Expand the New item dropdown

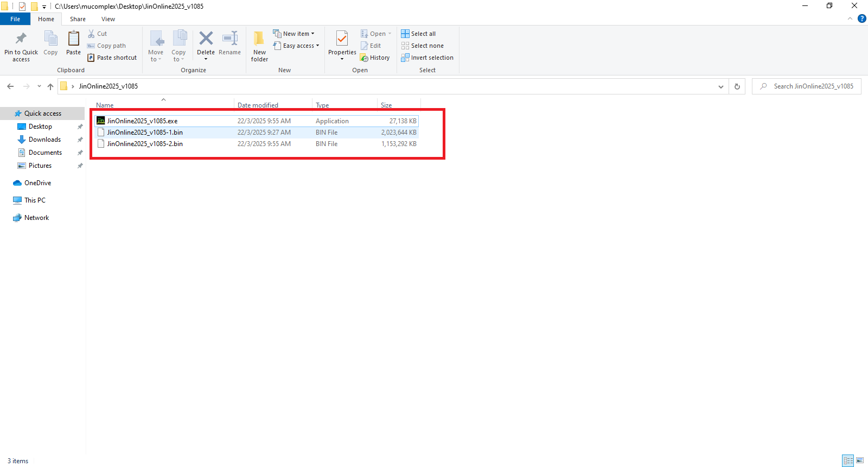294,34
